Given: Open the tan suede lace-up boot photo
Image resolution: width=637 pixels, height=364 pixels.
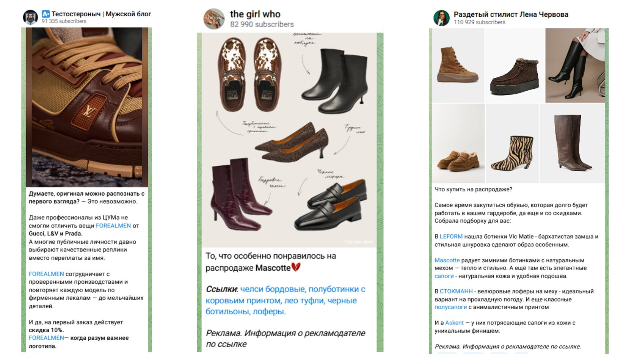Looking at the screenshot, I should [458, 65].
